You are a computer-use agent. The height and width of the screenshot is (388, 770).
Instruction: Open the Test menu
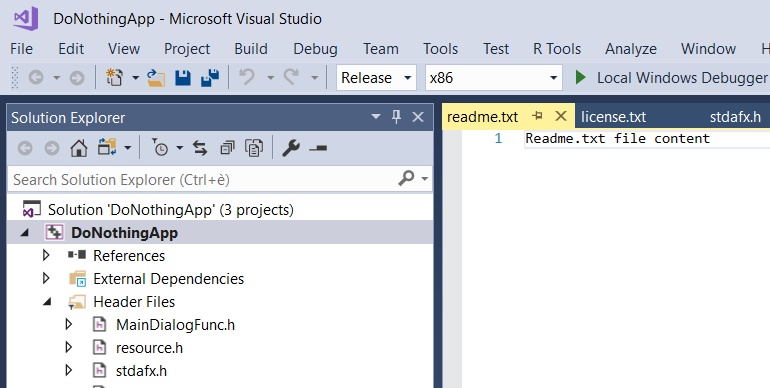point(496,49)
